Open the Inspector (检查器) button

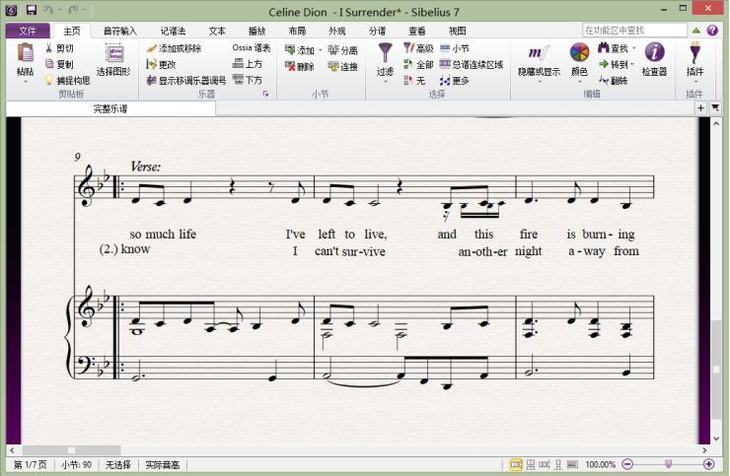(x=655, y=58)
